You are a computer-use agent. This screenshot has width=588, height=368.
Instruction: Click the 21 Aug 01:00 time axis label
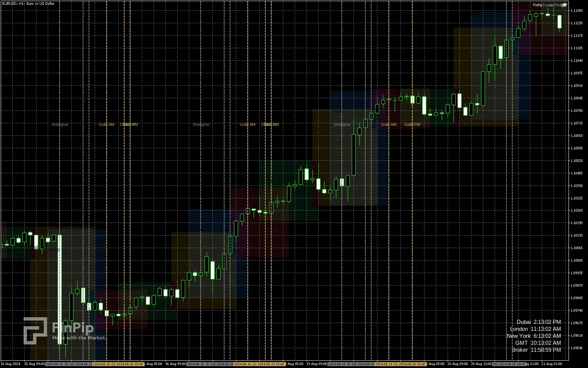[552, 364]
